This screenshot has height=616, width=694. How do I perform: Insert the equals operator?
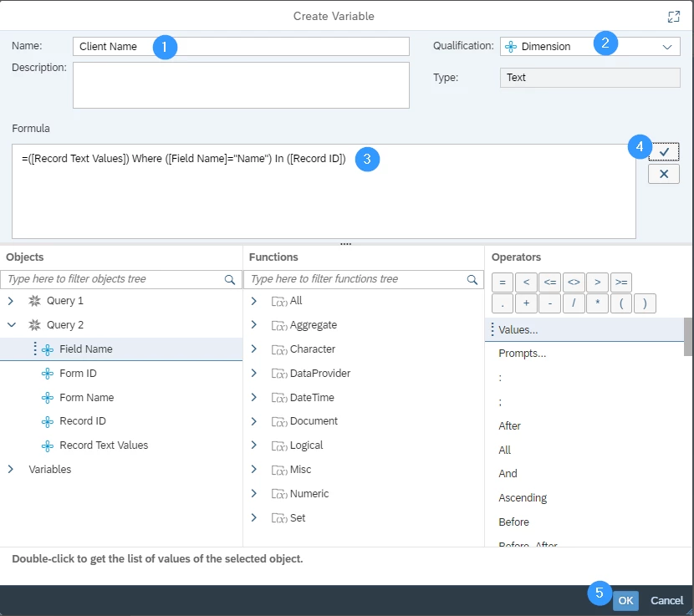tap(503, 283)
